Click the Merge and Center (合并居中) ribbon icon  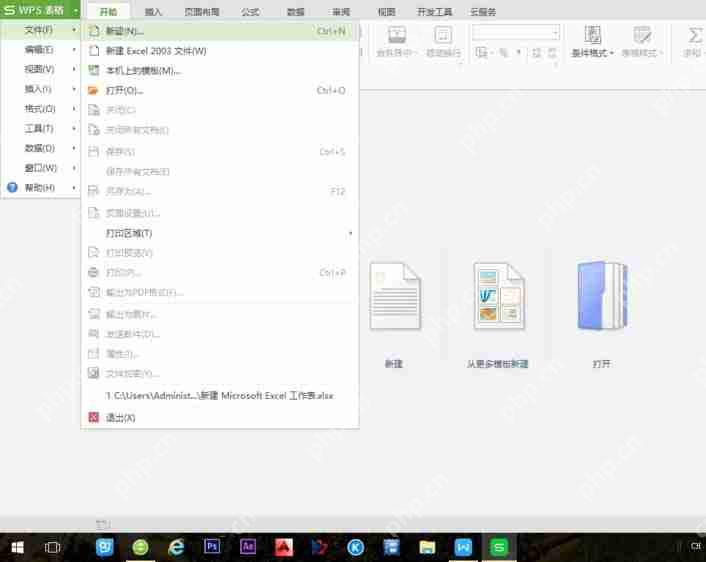point(397,35)
